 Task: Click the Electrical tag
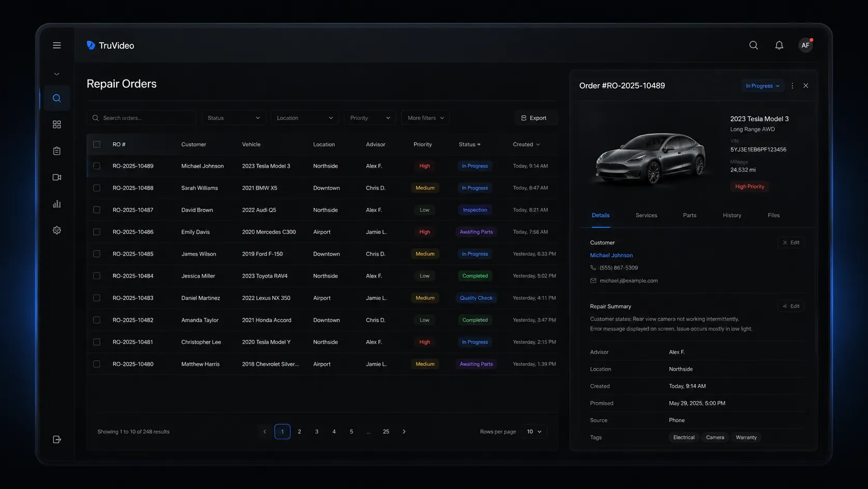684,438
